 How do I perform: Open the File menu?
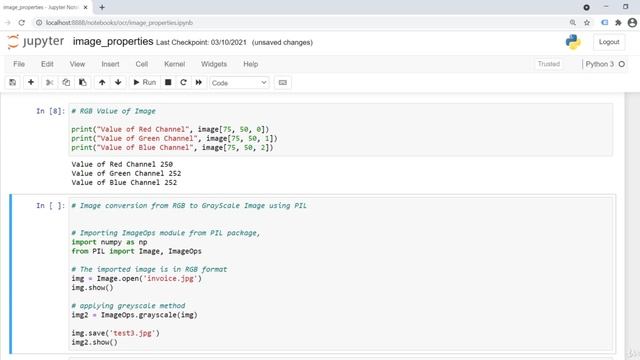[x=19, y=64]
